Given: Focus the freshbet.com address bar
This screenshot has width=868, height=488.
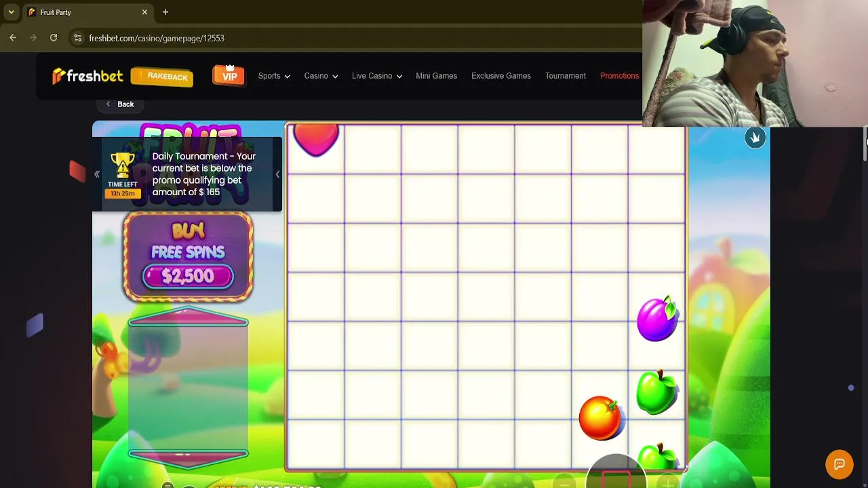Looking at the screenshot, I should [x=156, y=38].
